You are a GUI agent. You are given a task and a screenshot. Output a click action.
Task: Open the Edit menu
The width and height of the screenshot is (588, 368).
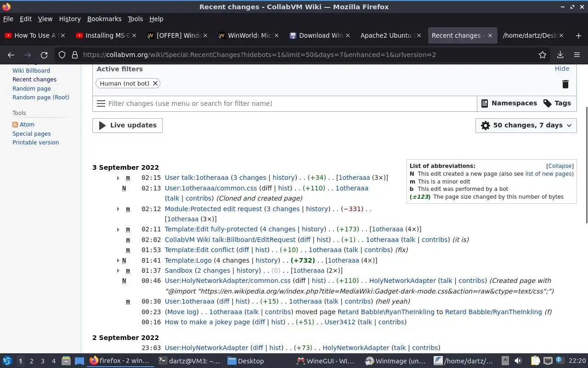tap(26, 19)
